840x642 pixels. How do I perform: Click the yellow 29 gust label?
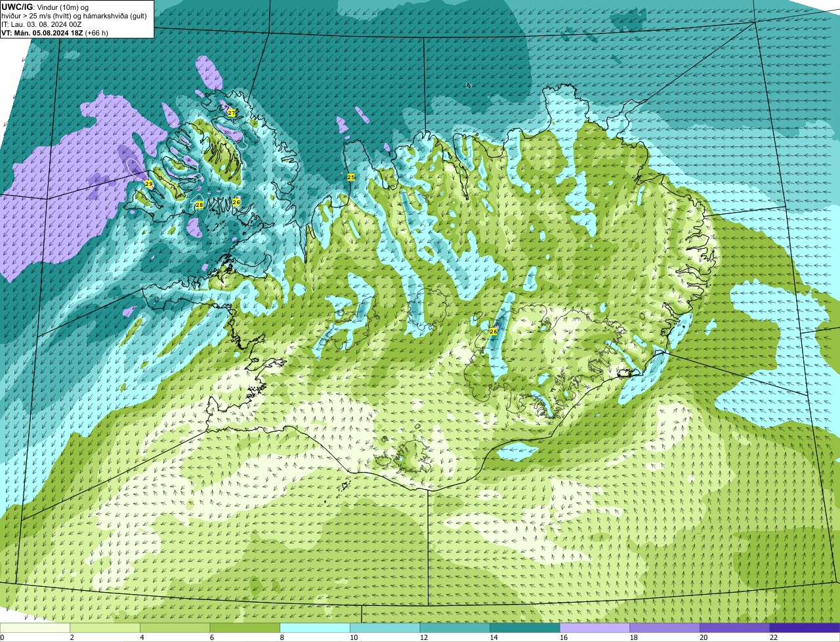[x=149, y=184]
